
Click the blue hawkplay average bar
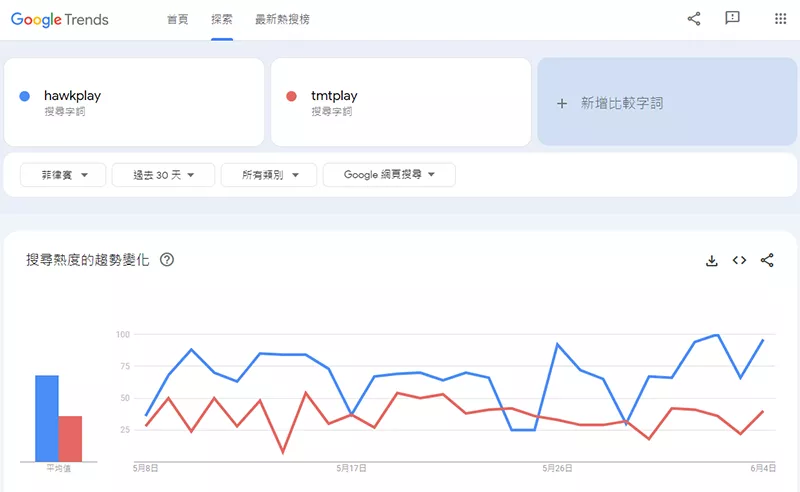[46, 419]
